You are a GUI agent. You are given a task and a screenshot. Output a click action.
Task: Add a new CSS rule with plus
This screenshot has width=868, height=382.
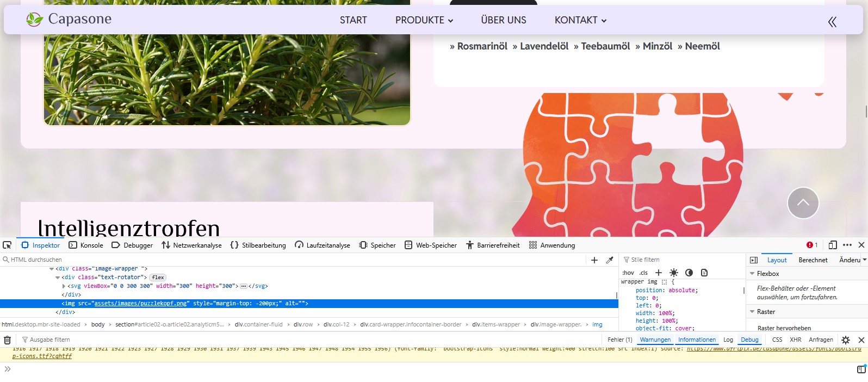tap(659, 273)
